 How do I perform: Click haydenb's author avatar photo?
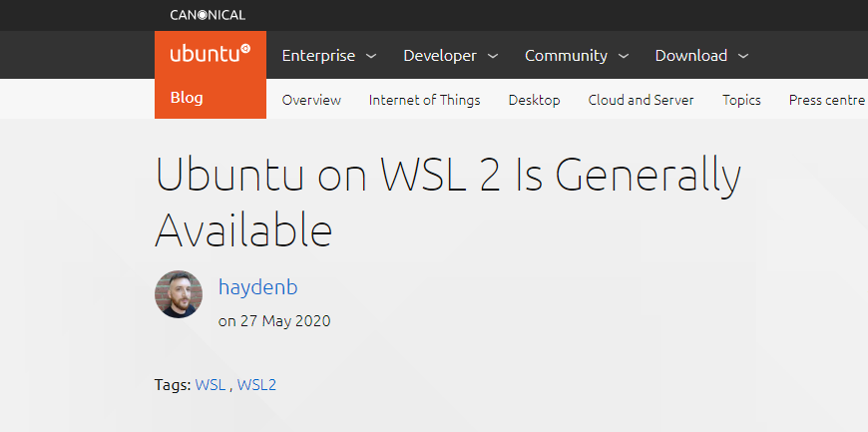click(x=179, y=294)
